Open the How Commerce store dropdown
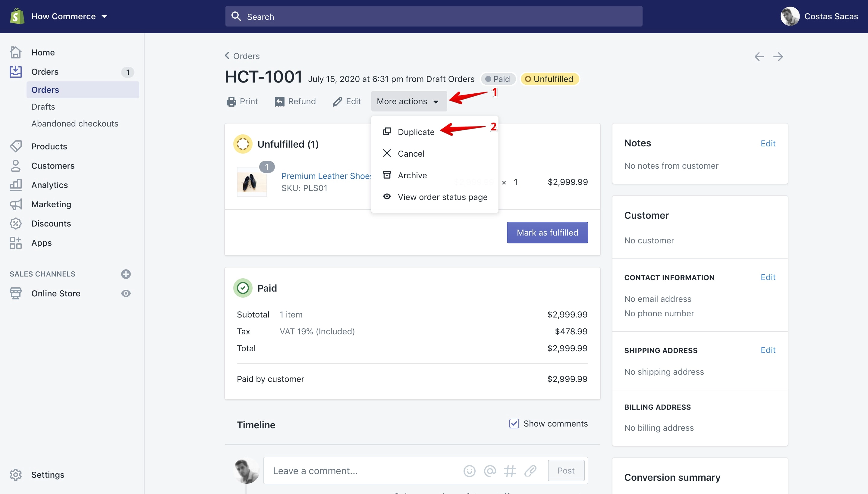 coord(69,16)
